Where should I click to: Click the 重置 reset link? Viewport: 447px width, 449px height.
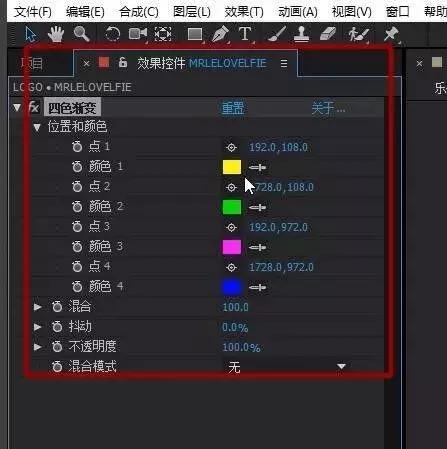pyautogui.click(x=233, y=108)
